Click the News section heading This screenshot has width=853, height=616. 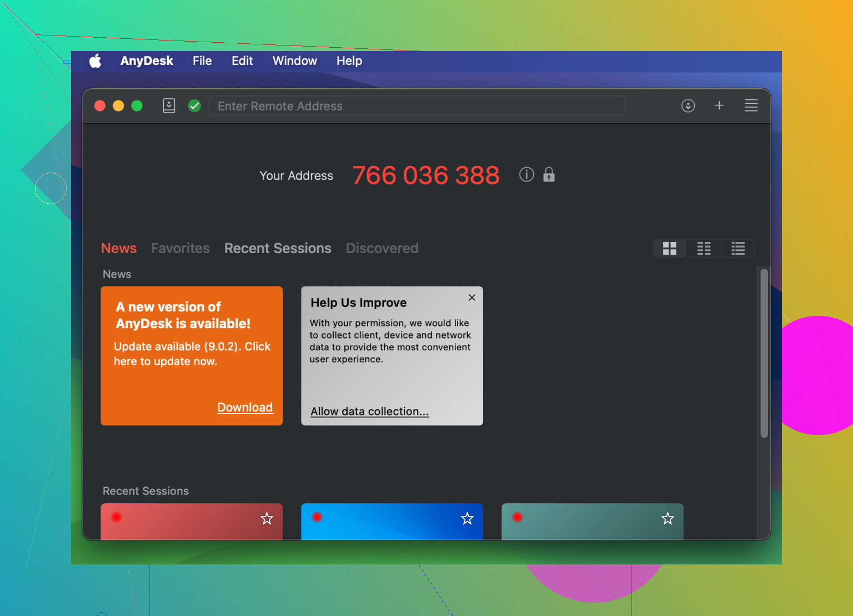117,274
